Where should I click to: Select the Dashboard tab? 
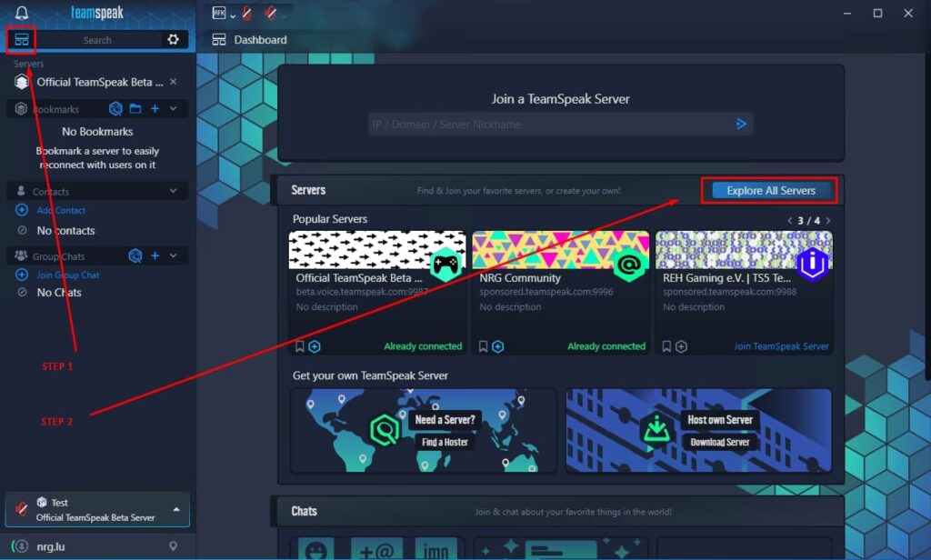click(x=249, y=40)
